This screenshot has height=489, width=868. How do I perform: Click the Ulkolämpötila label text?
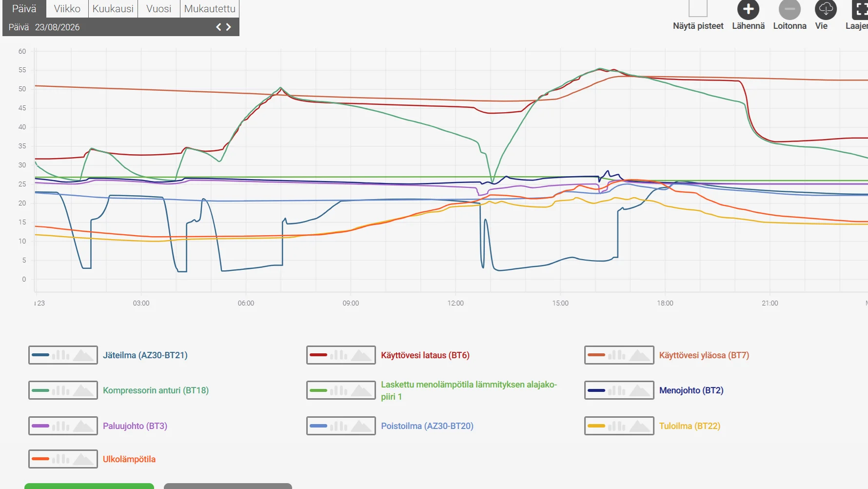click(x=129, y=459)
